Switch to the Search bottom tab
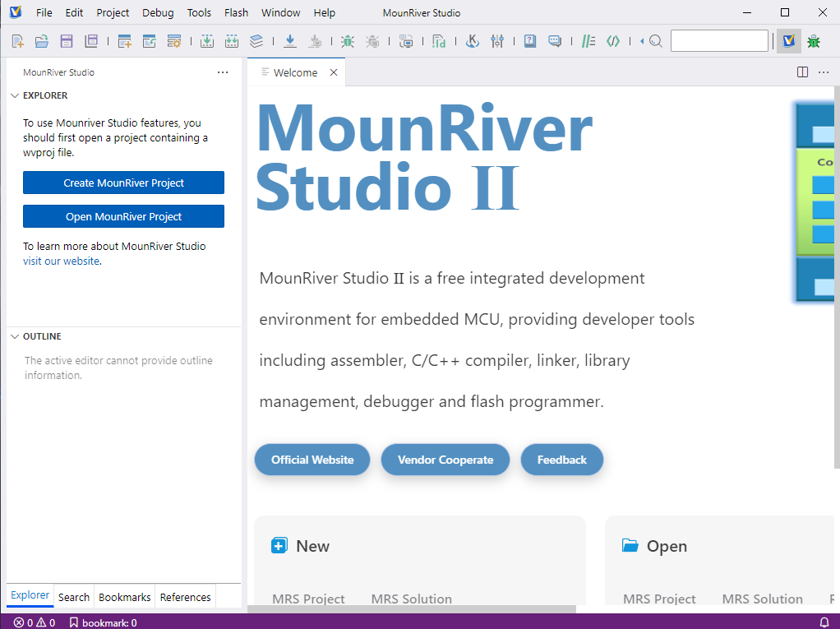 (74, 597)
